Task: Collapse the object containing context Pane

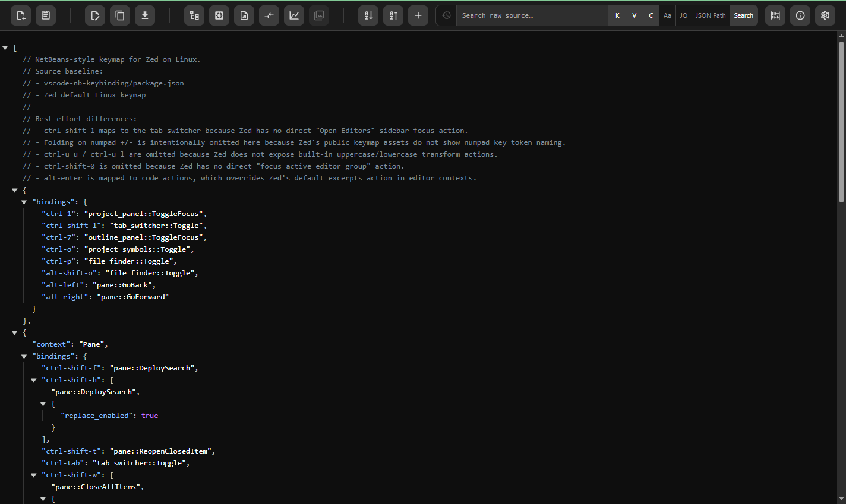Action: point(15,332)
